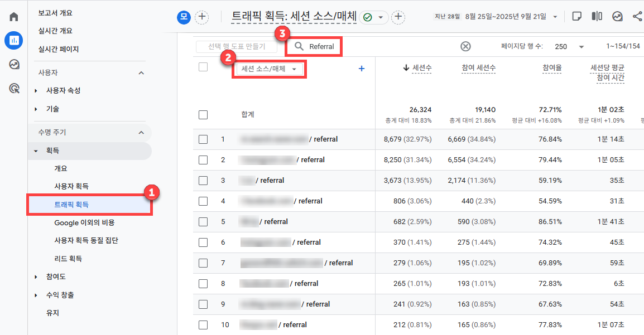The image size is (644, 335).
Task: Open the Reports bar chart icon
Action: [x=13, y=40]
